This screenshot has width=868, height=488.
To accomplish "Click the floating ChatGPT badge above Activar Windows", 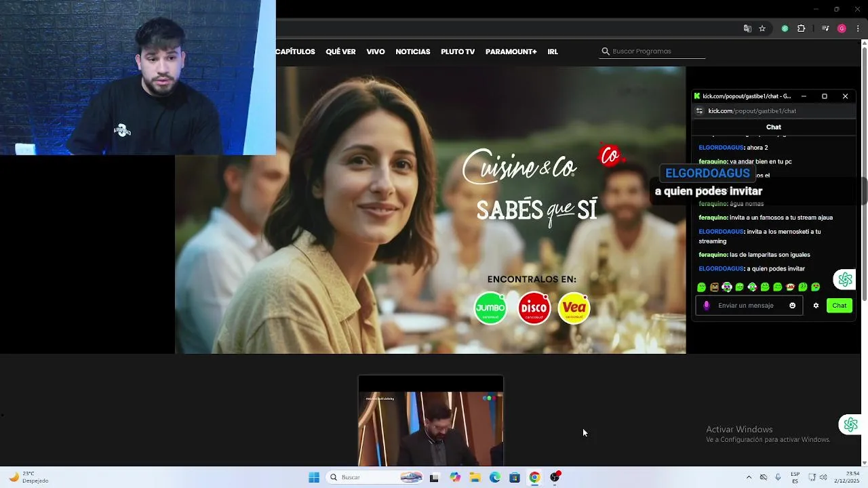I will (850, 424).
